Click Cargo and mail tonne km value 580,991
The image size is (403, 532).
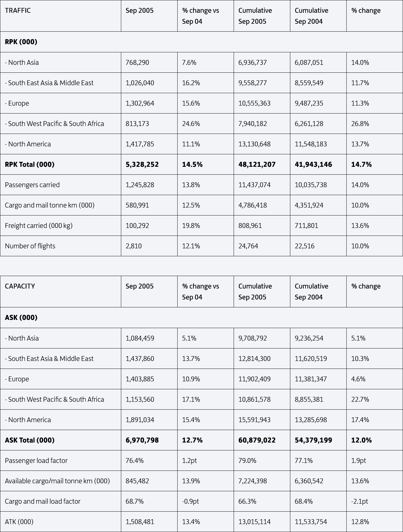point(137,205)
